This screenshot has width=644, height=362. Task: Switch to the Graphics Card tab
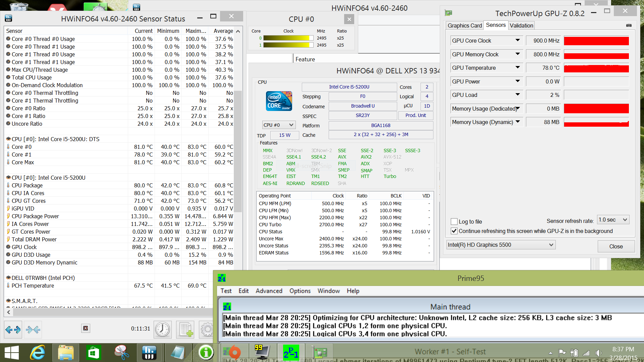click(465, 25)
